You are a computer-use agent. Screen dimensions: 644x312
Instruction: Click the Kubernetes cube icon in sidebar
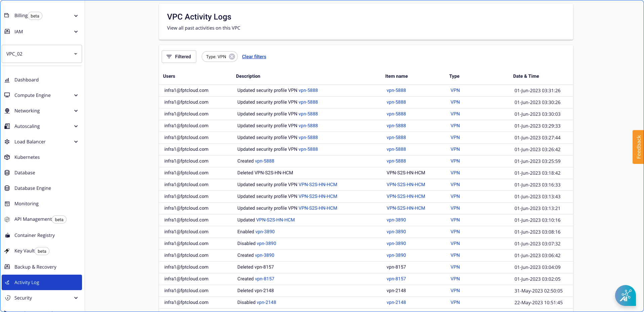(7, 157)
